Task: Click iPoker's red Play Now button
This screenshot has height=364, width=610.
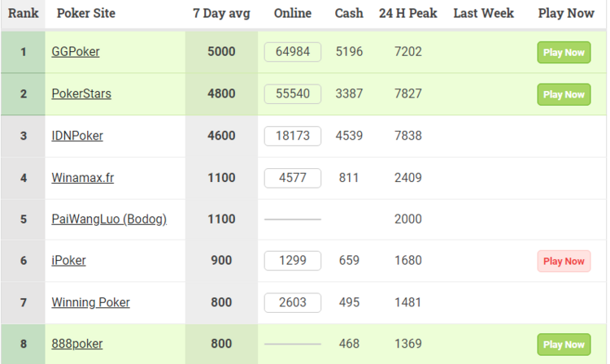Action: click(564, 262)
